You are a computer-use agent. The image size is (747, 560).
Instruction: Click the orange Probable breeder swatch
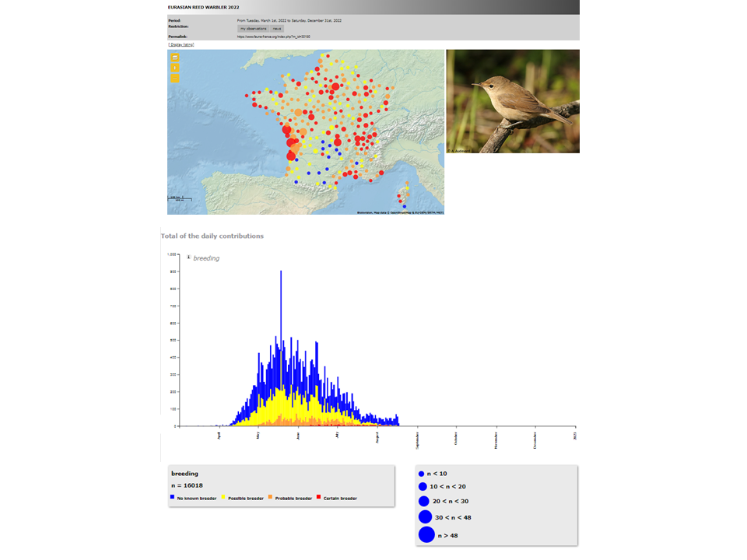coord(270,498)
